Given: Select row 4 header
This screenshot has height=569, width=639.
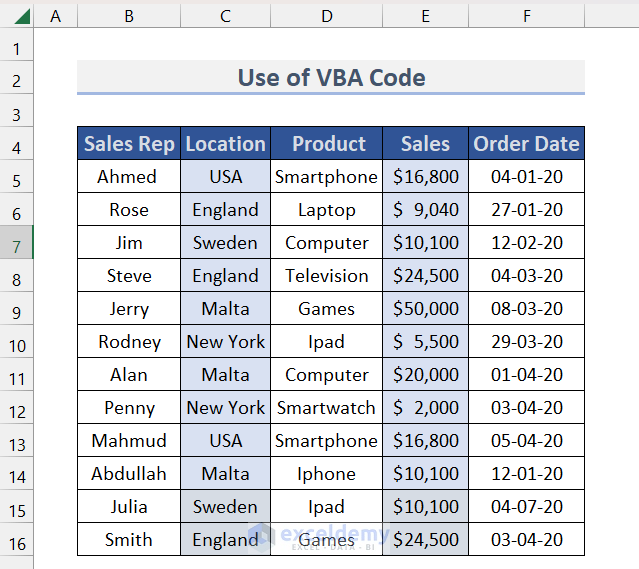Looking at the screenshot, I should 17,147.
